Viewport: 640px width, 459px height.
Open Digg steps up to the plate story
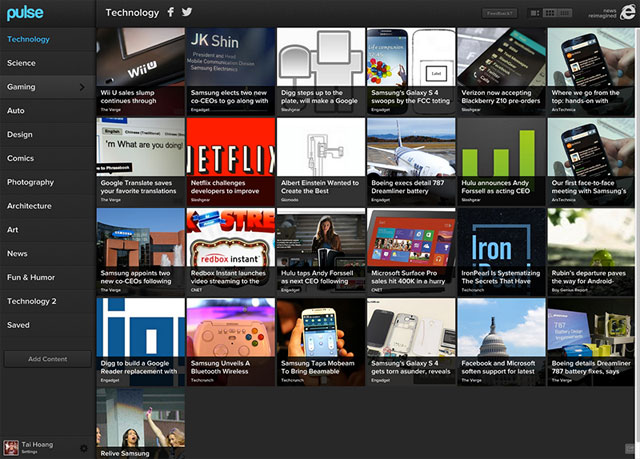point(321,71)
